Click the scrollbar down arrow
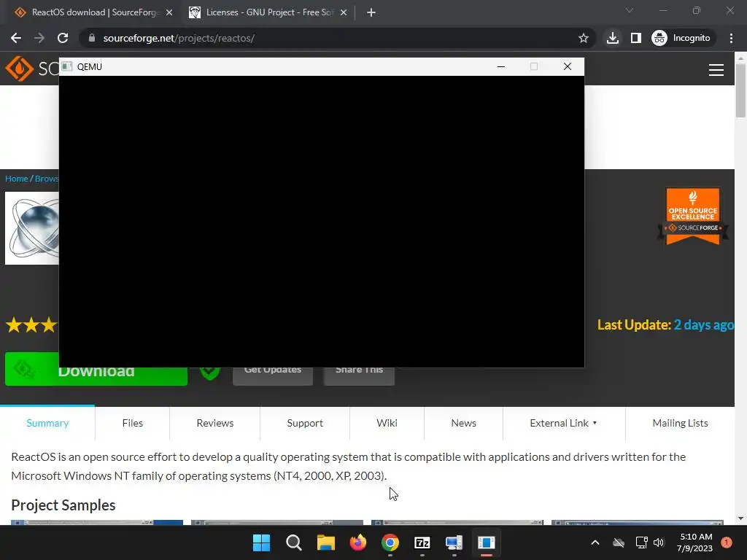747x560 pixels. (x=740, y=518)
